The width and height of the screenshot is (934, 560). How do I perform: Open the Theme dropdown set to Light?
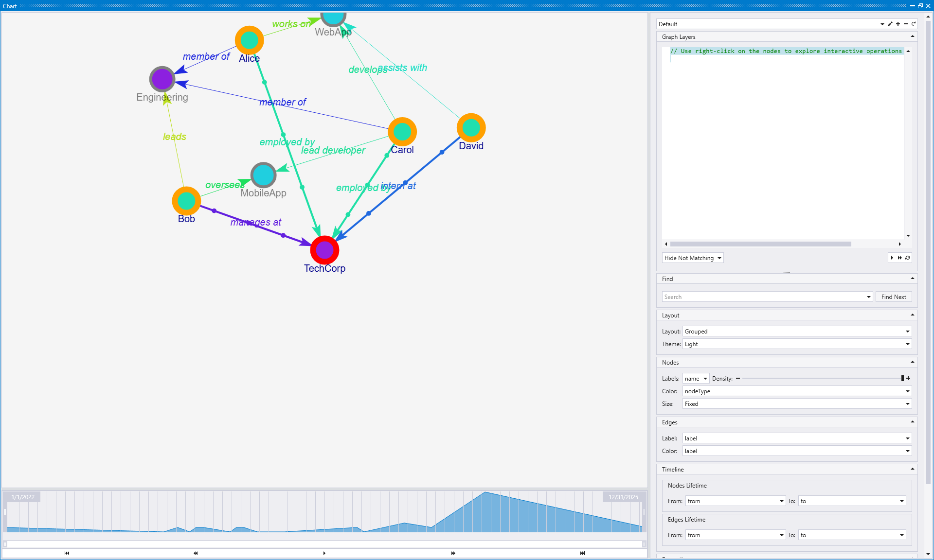[796, 344]
